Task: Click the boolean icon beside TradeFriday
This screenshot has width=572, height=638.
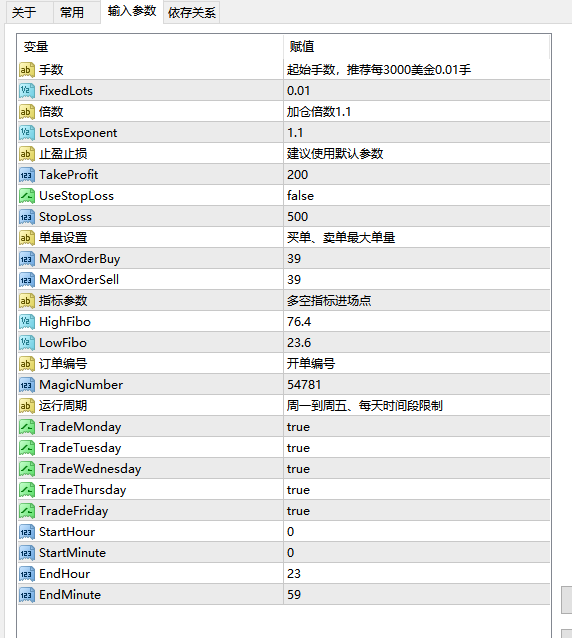Action: (26, 511)
